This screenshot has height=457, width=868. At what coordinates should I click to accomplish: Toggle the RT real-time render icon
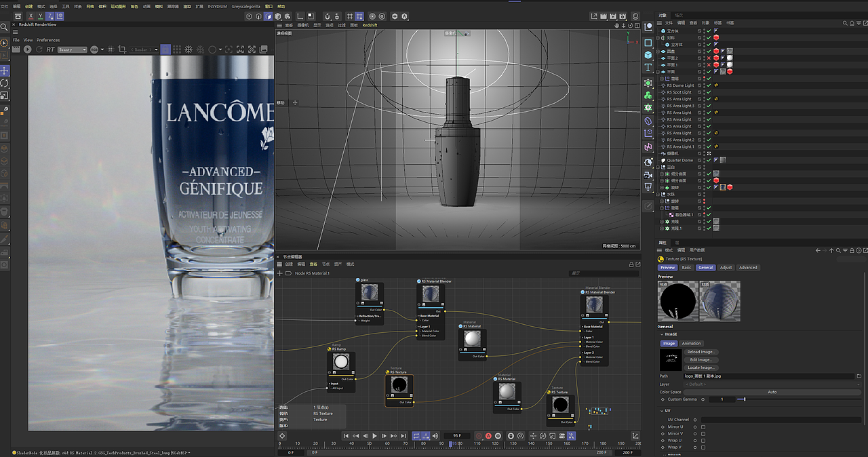coord(50,49)
